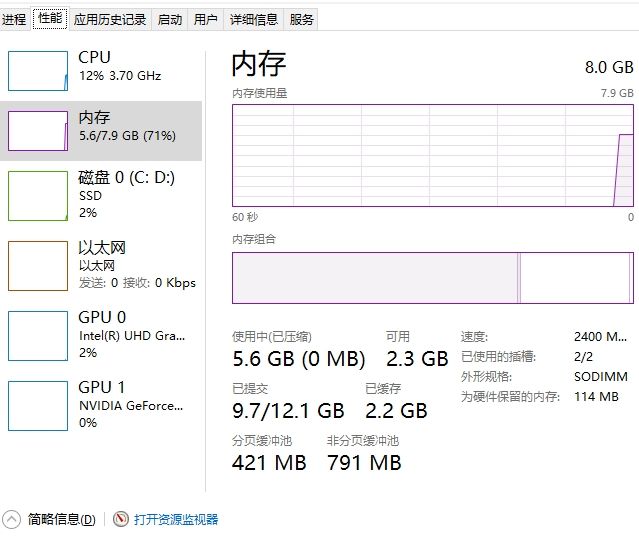
Task: Click the 性能 tab
Action: (x=49, y=18)
